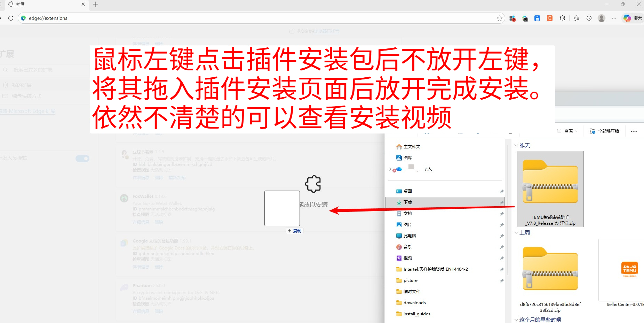Click the orange 江 extension icon
The height and width of the screenshot is (323, 644).
coord(550,18)
